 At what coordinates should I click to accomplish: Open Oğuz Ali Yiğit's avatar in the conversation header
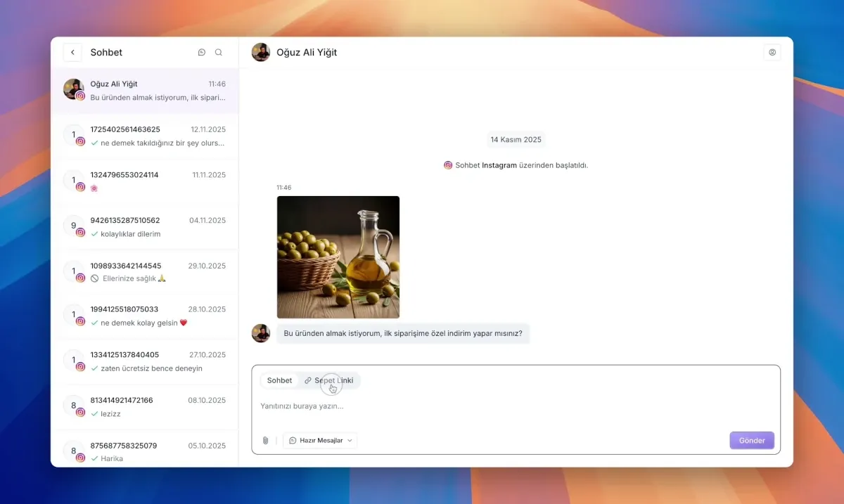260,52
